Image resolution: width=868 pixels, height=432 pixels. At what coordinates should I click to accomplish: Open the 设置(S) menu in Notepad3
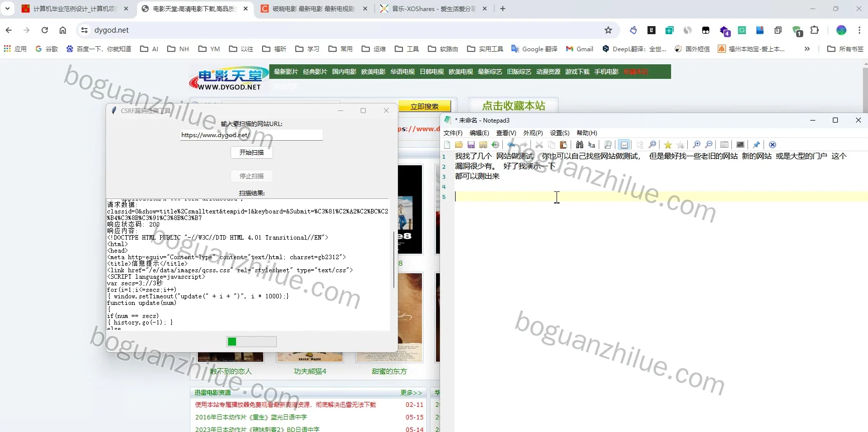pos(560,133)
